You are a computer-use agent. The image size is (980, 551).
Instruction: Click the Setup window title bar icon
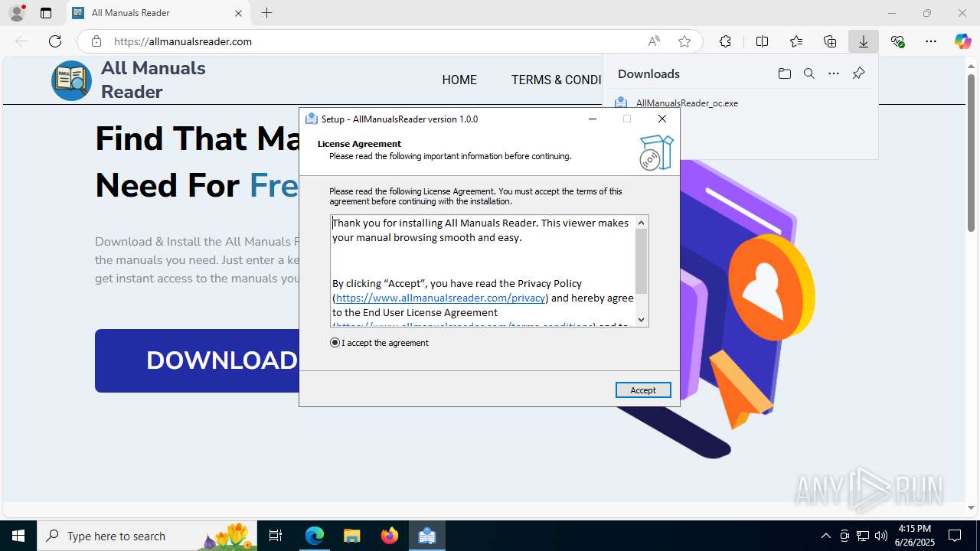coord(312,119)
